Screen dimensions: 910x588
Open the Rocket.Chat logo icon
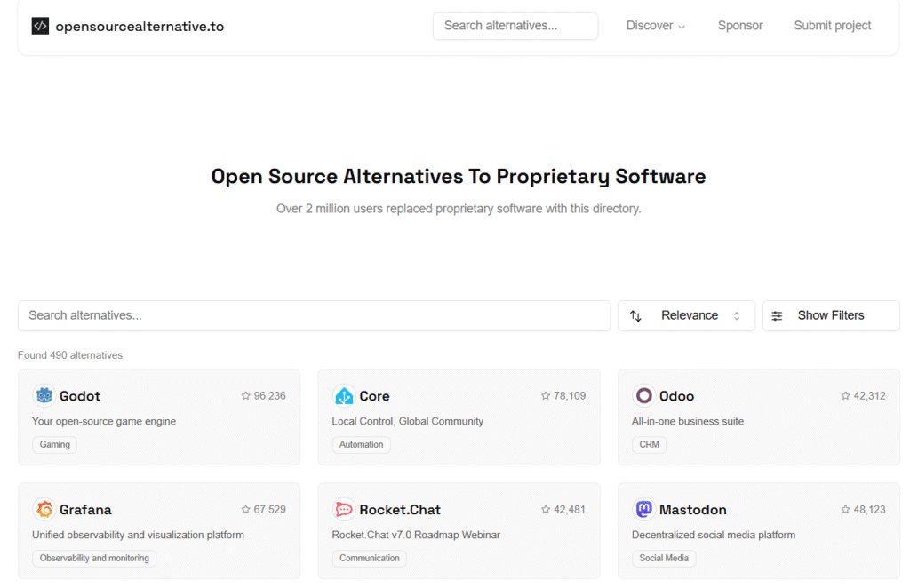pyautogui.click(x=344, y=509)
